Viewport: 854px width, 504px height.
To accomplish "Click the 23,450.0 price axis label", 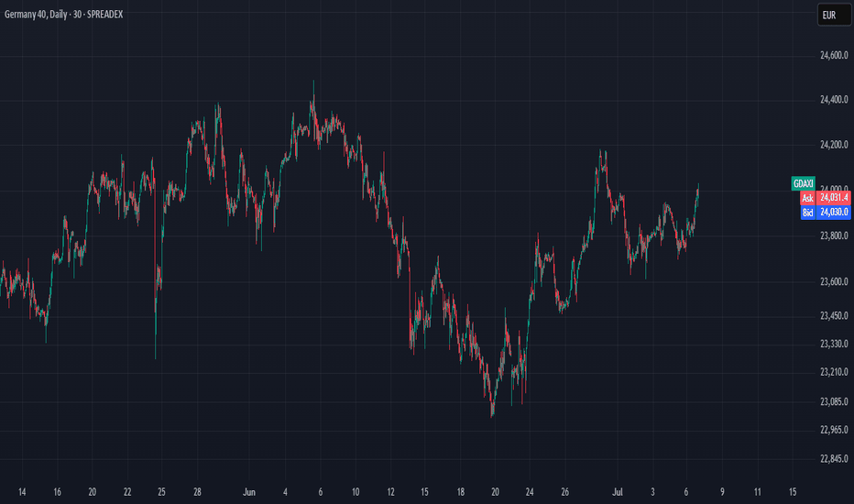I will [834, 315].
